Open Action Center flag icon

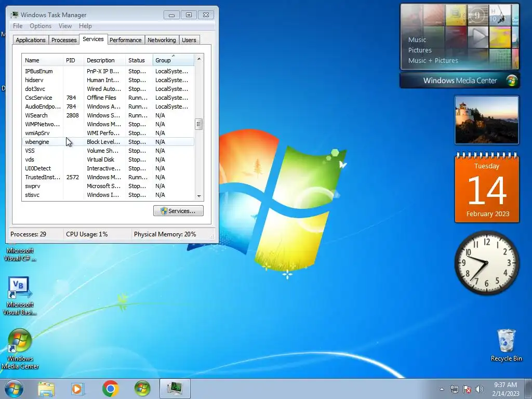tap(467, 389)
